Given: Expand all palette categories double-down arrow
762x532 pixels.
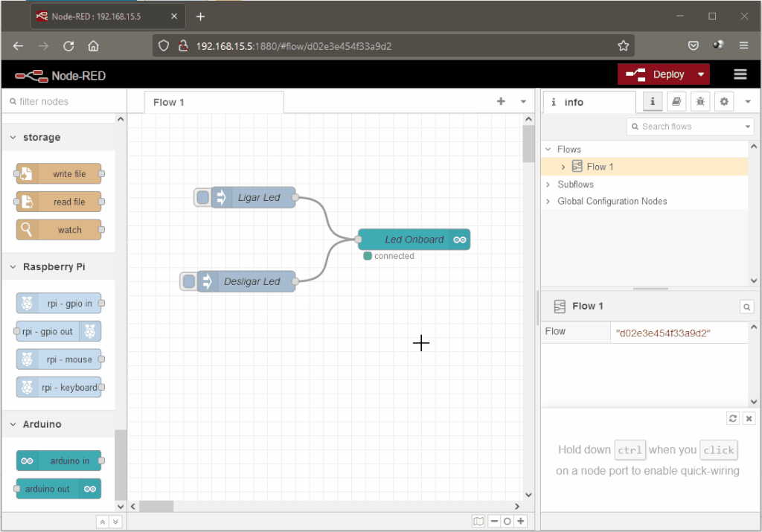Looking at the screenshot, I should tap(115, 522).
